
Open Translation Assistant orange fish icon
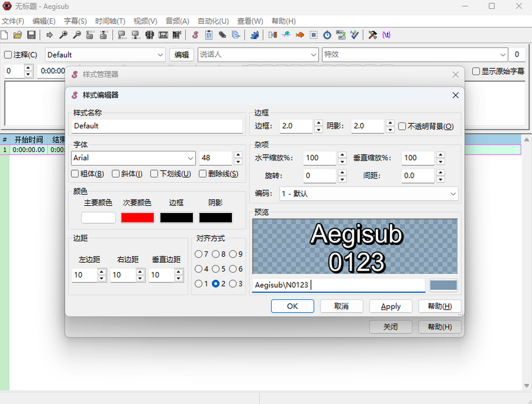pyautogui.click(x=300, y=35)
